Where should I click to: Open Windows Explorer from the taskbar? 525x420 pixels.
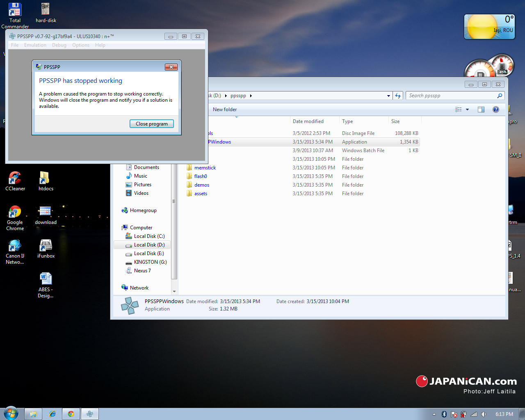(33, 414)
